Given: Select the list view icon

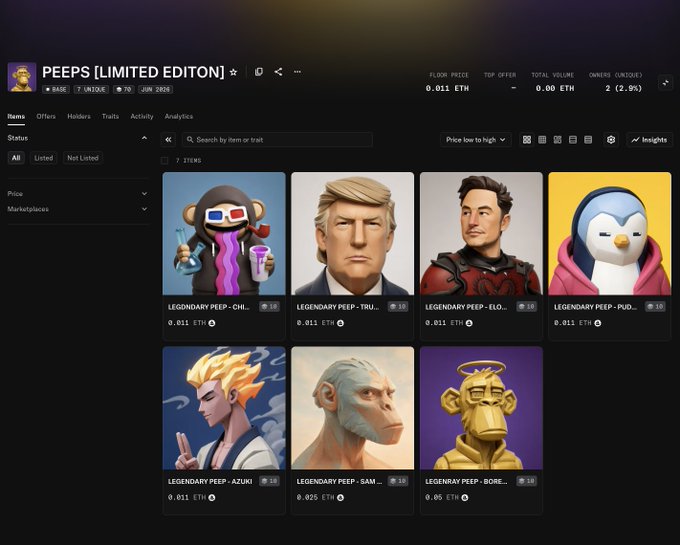Looking at the screenshot, I should (x=572, y=140).
